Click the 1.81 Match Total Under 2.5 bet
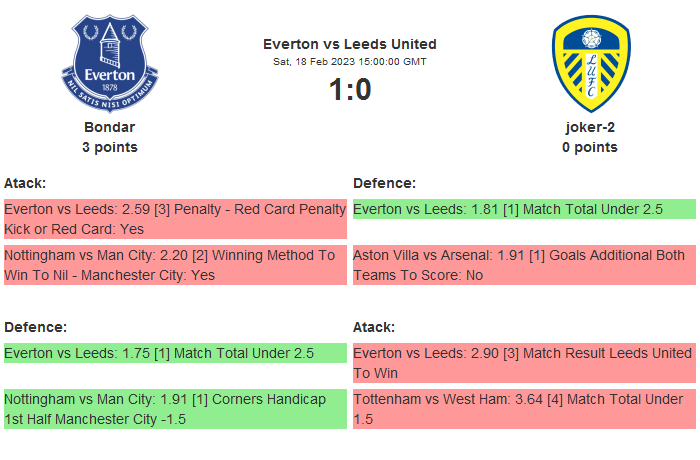700x460 pixels. tap(524, 209)
